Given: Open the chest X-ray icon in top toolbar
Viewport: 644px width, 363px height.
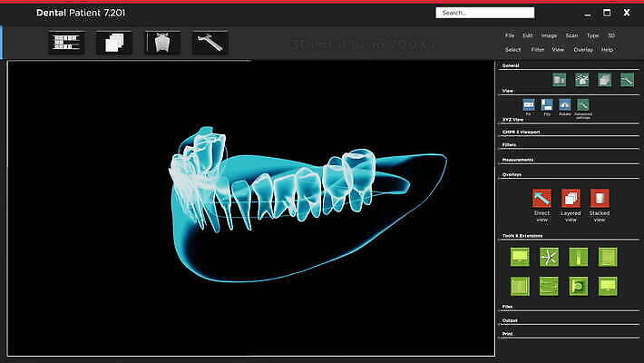Looking at the screenshot, I should (162, 43).
